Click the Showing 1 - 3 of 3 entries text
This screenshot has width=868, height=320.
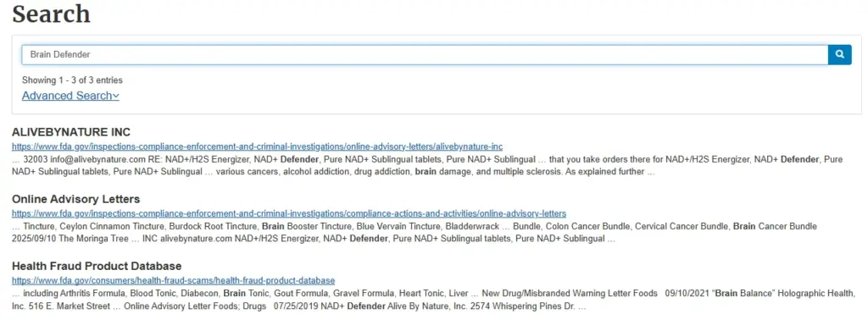coord(72,80)
